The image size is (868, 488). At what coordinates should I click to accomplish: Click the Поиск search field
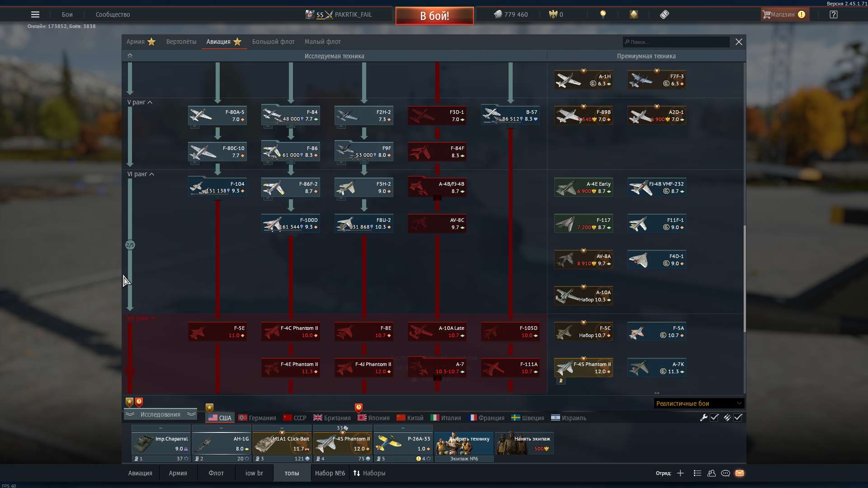pos(676,42)
